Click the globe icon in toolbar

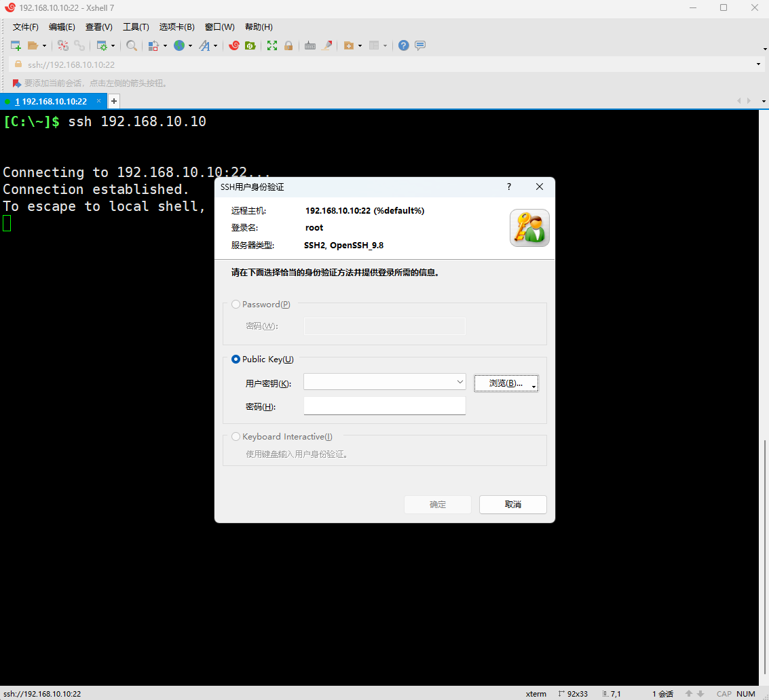point(179,45)
